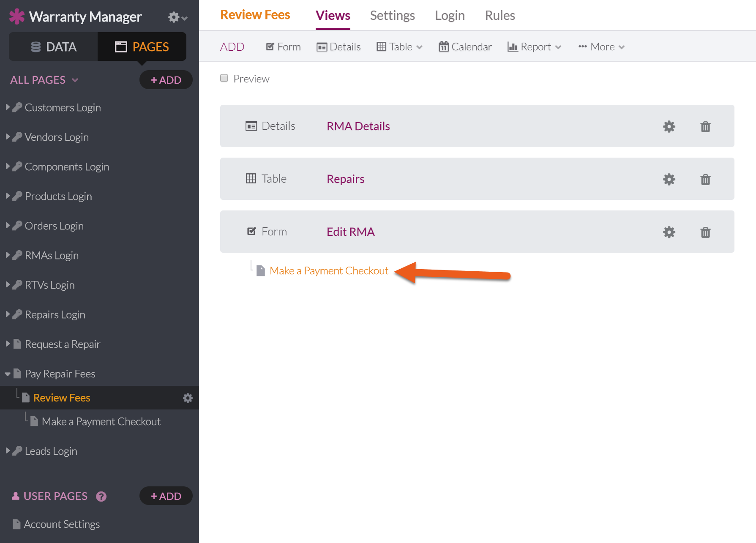Click the Form type icon in Edit RMA row
756x543 pixels.
(251, 231)
